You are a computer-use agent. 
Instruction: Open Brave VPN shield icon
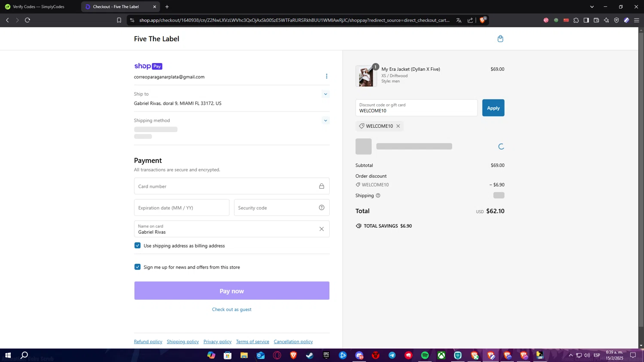(617, 20)
